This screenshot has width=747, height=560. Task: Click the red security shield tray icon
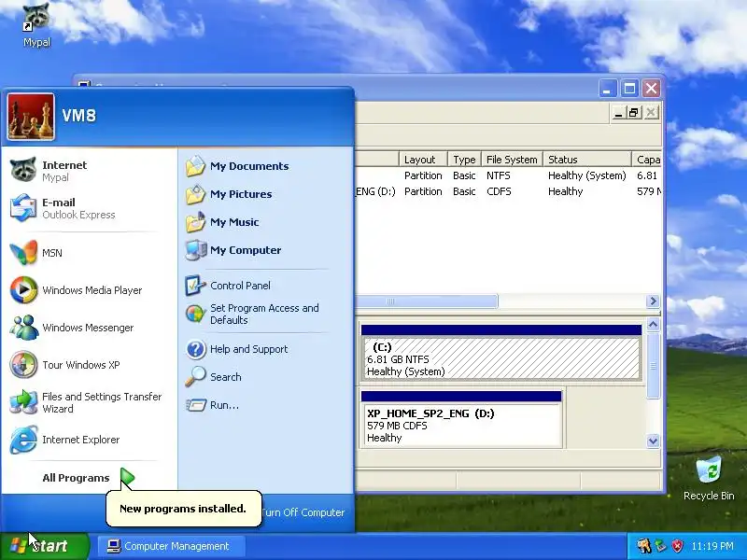pos(677,546)
